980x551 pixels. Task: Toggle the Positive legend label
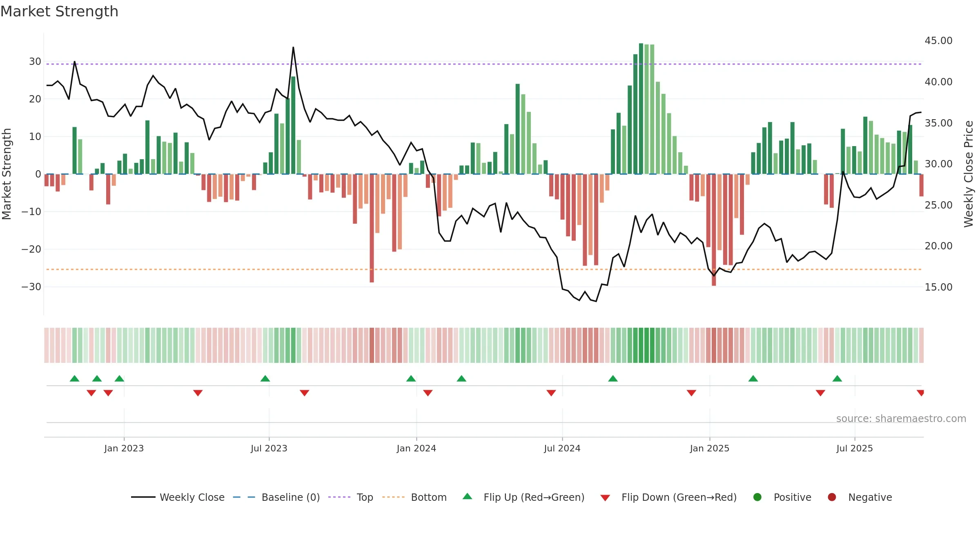click(x=793, y=497)
